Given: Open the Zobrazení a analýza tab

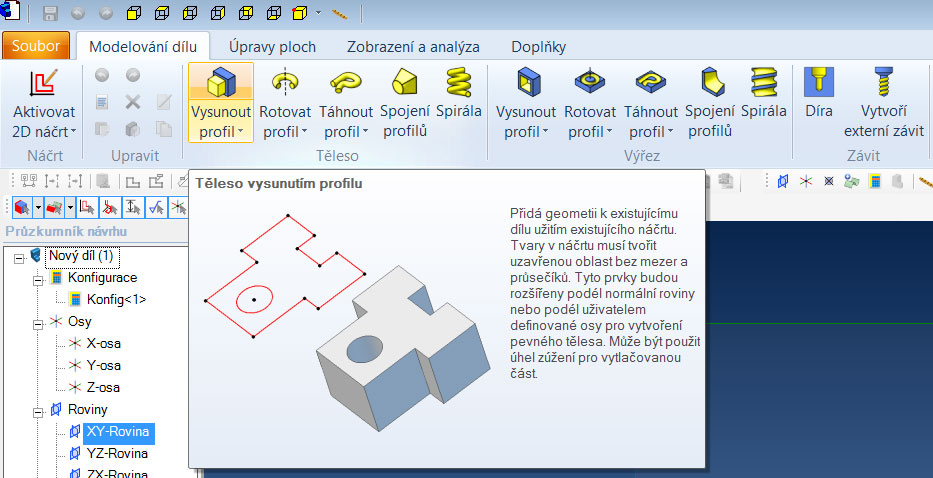Looking at the screenshot, I should 413,47.
